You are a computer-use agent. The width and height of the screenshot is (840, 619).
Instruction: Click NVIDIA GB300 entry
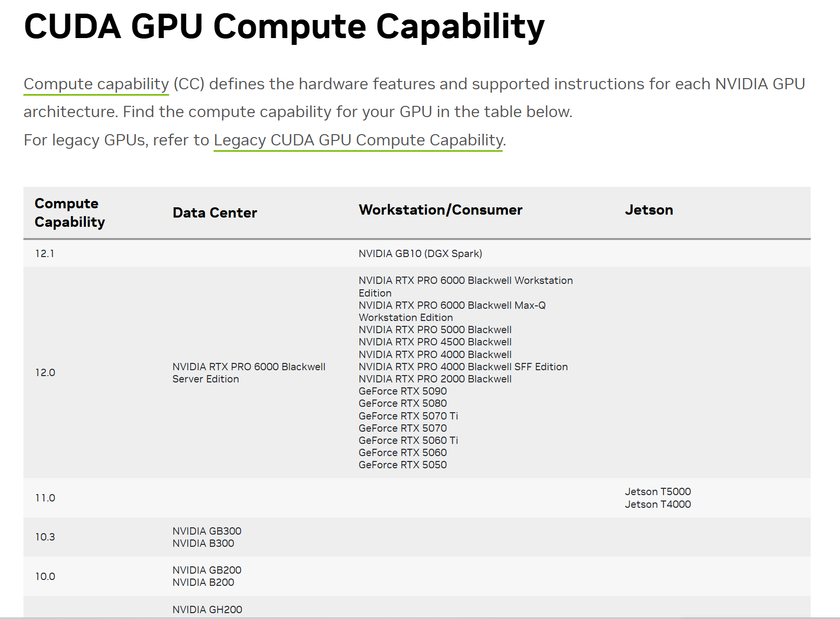click(x=207, y=531)
